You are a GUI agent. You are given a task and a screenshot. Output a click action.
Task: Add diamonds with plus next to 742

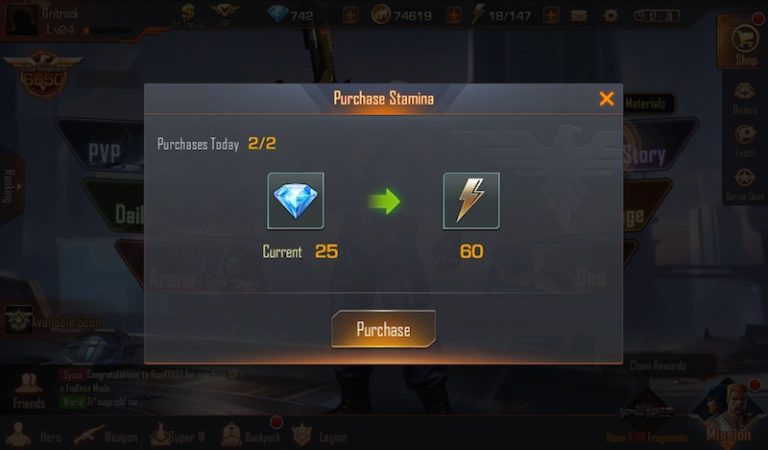pyautogui.click(x=350, y=16)
